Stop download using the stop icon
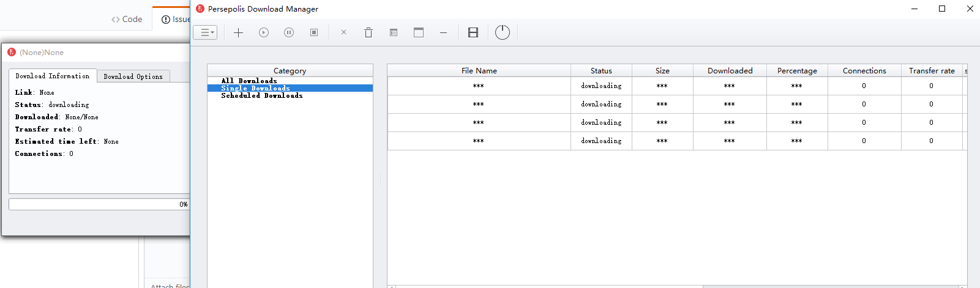The image size is (980, 288). pyautogui.click(x=314, y=32)
